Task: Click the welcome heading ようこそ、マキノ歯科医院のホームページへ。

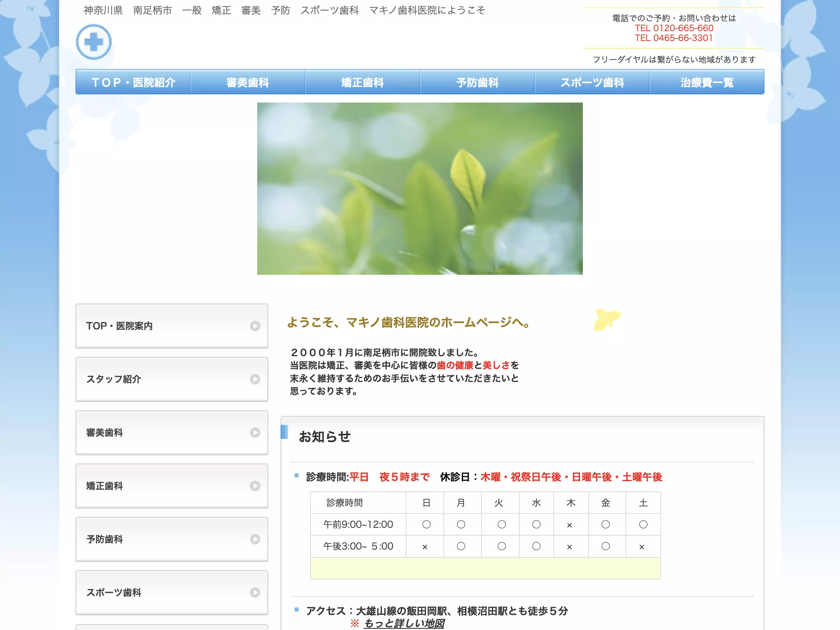Action: (409, 322)
